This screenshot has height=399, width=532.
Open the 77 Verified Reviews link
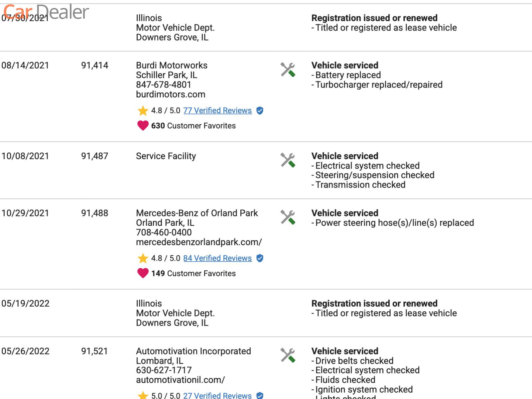tap(217, 111)
